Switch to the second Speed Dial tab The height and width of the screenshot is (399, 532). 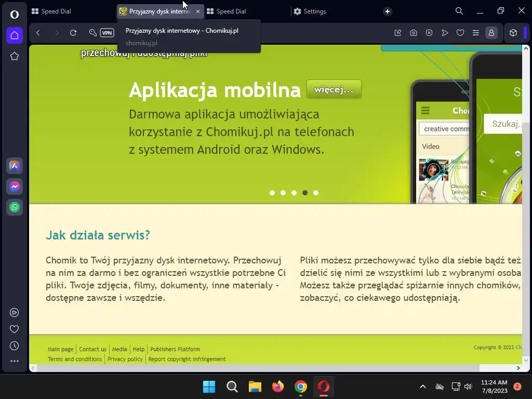pos(247,11)
